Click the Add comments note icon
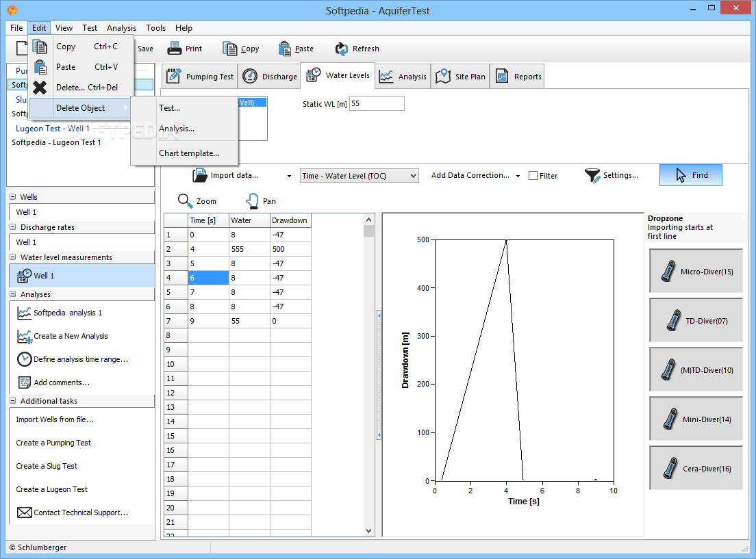 coord(24,382)
